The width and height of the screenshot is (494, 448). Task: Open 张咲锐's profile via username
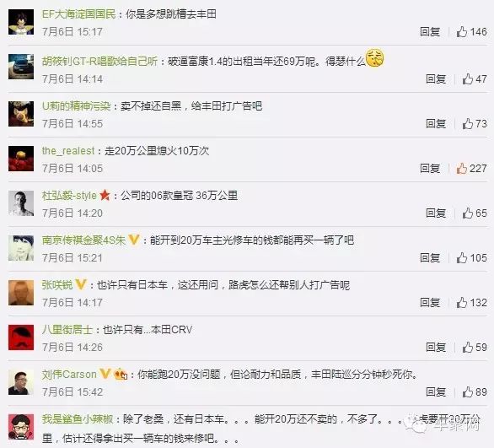coord(57,285)
